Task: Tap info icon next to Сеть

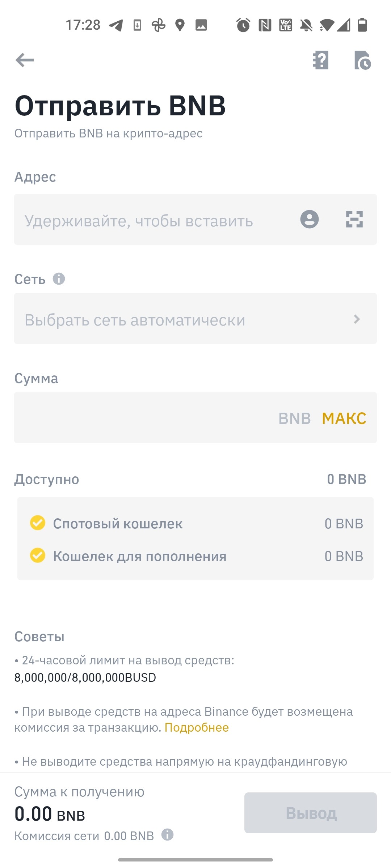Action: click(59, 279)
